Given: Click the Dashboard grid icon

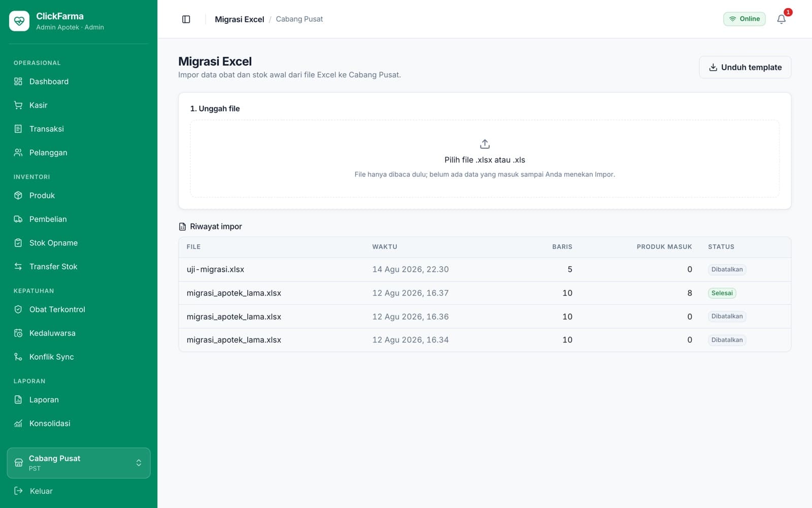Looking at the screenshot, I should pos(18,81).
